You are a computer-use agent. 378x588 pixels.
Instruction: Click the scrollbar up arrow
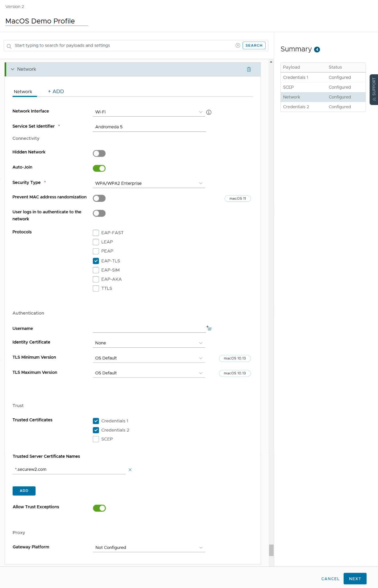(271, 62)
